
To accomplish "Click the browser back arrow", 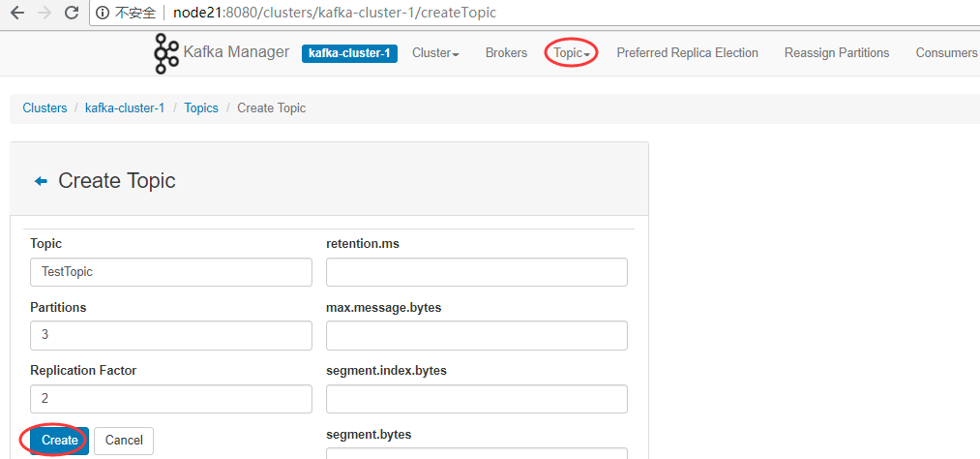I will 16,13.
